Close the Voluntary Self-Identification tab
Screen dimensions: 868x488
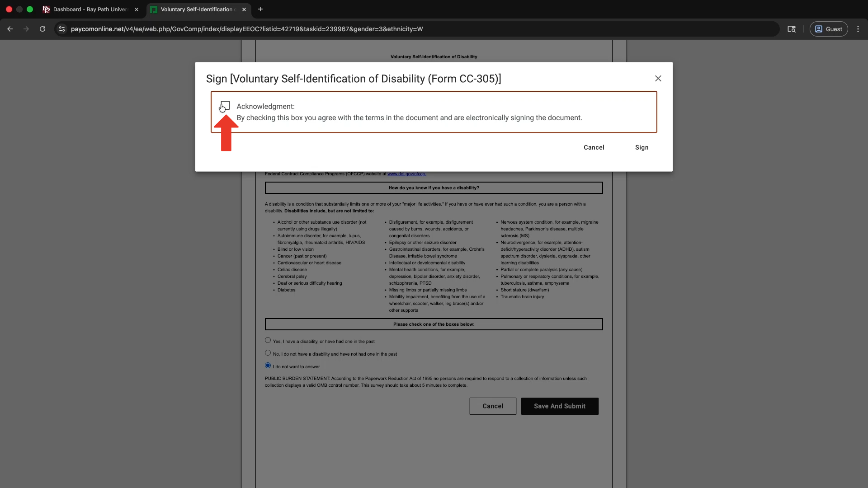point(244,9)
